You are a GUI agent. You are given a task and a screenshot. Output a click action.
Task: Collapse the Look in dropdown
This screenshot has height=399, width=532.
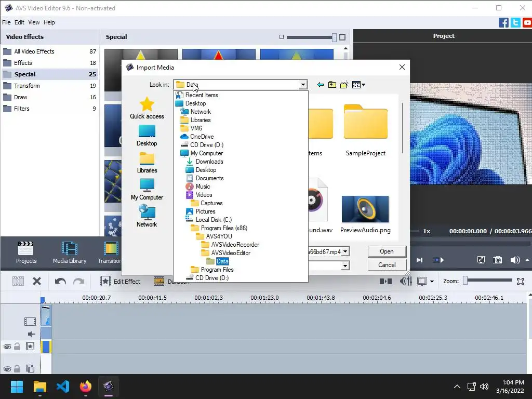[x=303, y=85]
